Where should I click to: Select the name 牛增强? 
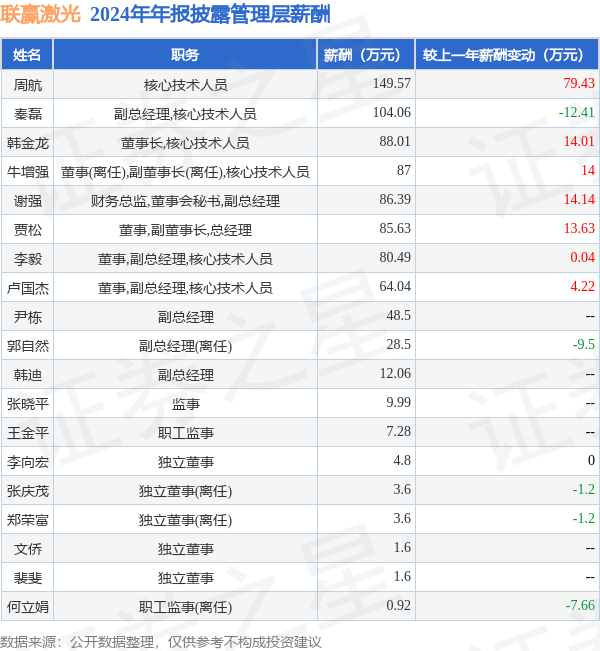pos(28,172)
